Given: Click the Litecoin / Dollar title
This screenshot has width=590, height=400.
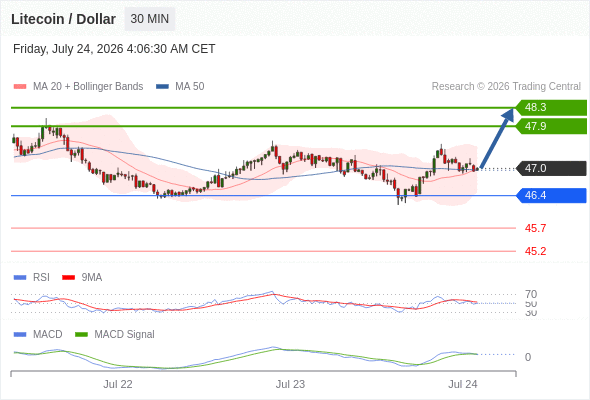Looking at the screenshot, I should tap(63, 19).
